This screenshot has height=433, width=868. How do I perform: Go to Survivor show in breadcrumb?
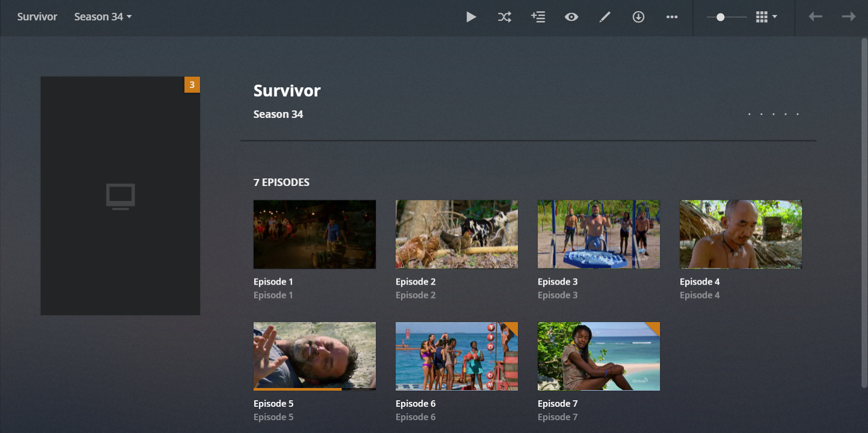(37, 17)
